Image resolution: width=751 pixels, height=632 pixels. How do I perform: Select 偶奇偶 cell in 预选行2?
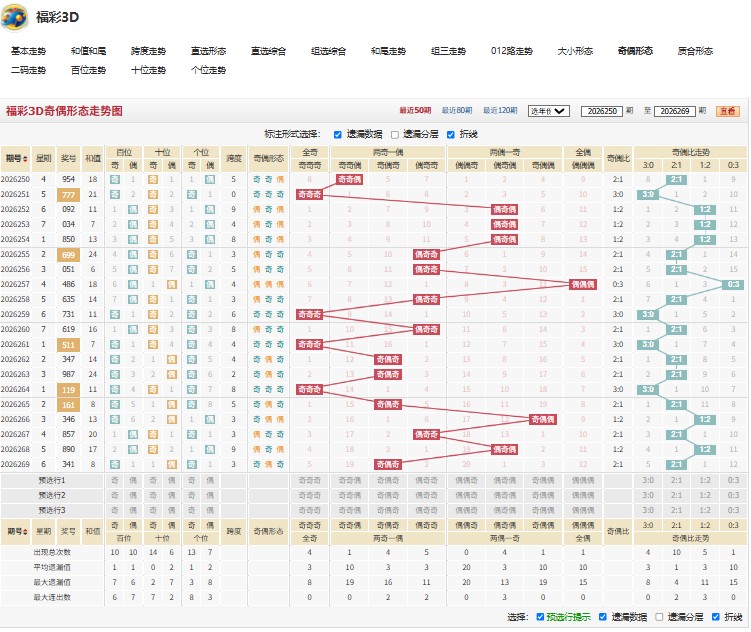pos(504,495)
